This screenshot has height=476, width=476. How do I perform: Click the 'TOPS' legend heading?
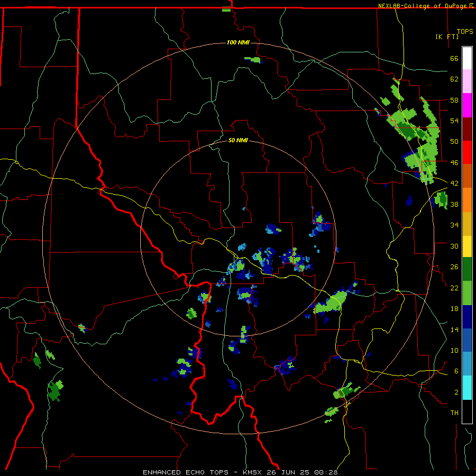[465, 31]
